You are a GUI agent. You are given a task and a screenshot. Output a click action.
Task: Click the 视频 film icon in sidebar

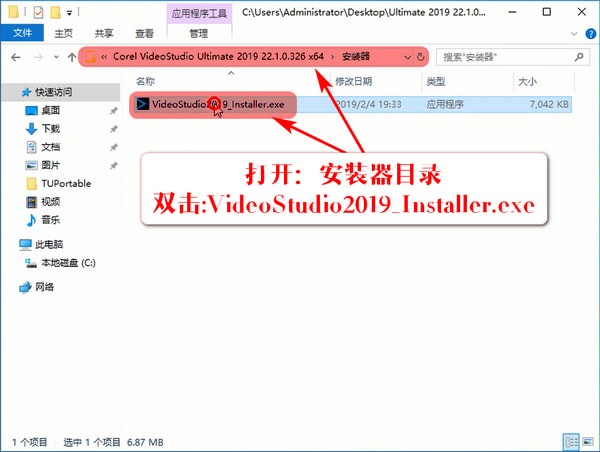(x=31, y=202)
